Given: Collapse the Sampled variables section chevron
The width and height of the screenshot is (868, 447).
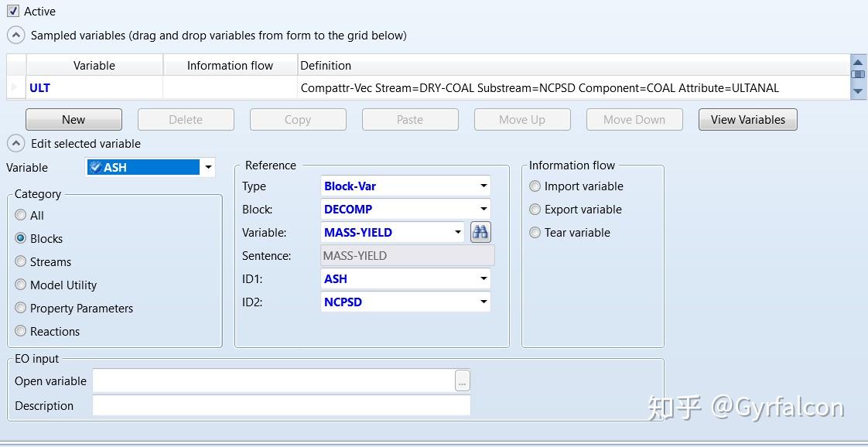Looking at the screenshot, I should coord(15,36).
